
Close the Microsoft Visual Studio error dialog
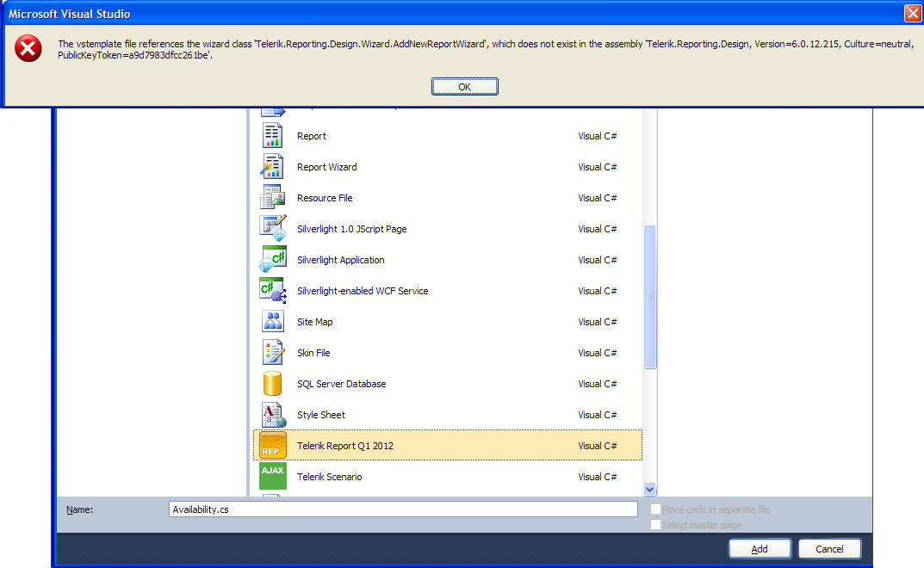913,13
